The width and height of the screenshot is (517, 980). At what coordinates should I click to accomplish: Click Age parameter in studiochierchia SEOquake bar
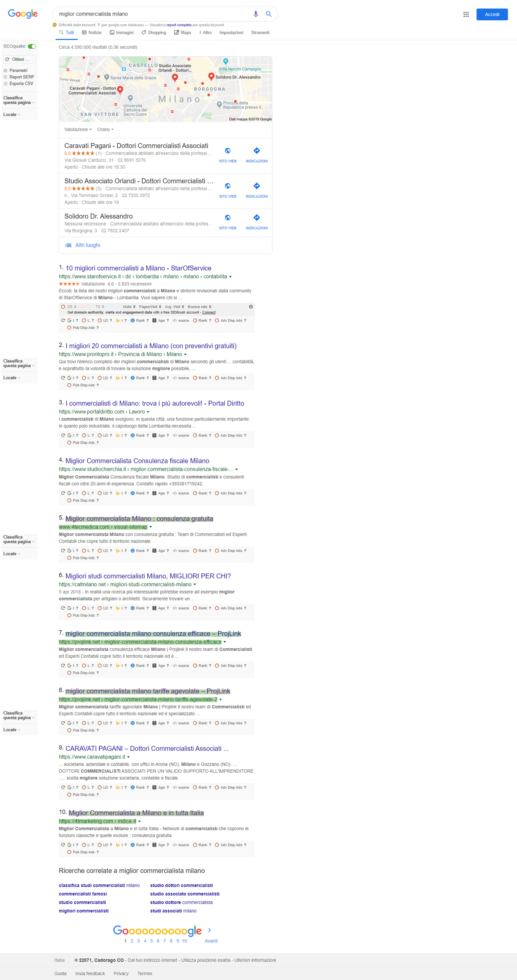pos(160,493)
